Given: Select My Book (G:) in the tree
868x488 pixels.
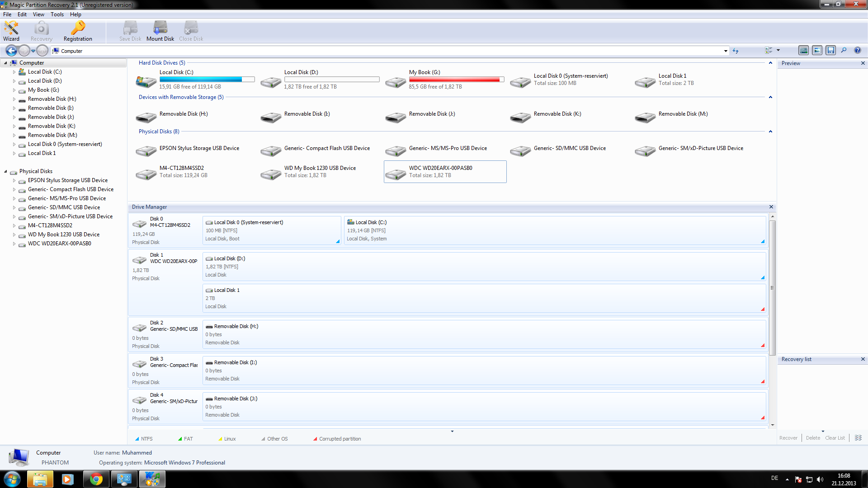Looking at the screenshot, I should pos(43,90).
